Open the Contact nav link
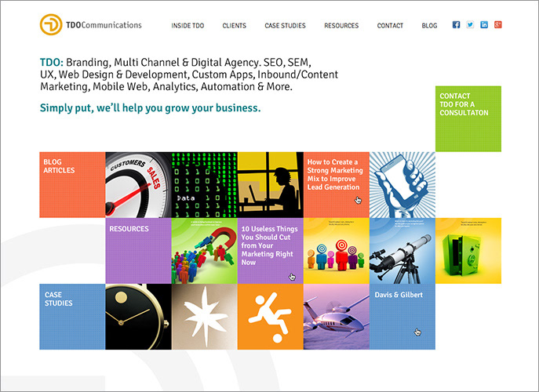539x392 pixels. point(390,25)
